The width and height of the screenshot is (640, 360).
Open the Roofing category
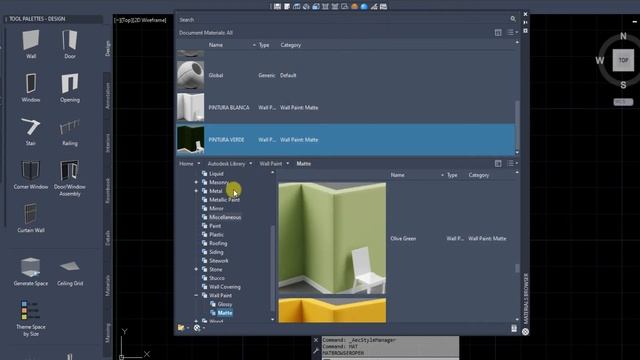[218, 243]
